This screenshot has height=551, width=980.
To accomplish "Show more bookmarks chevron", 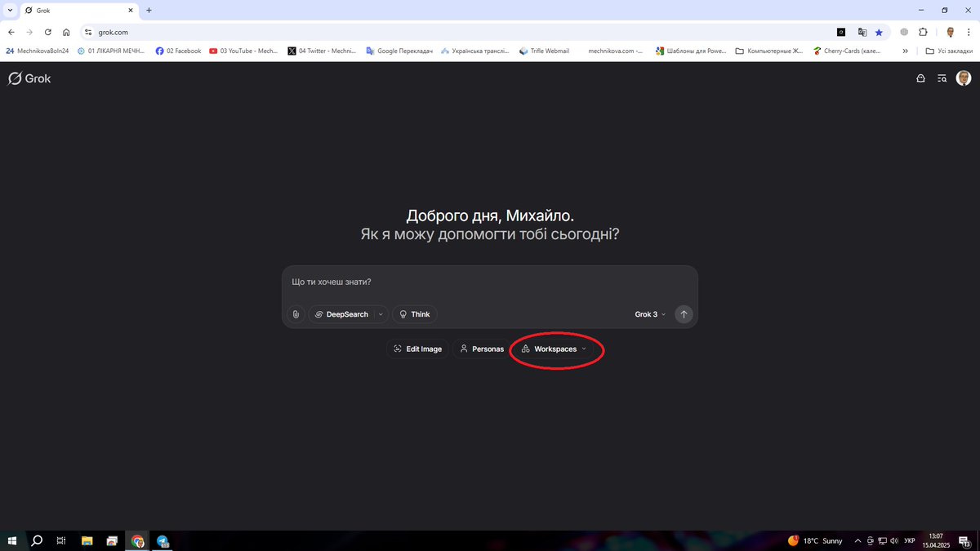I will pyautogui.click(x=905, y=51).
